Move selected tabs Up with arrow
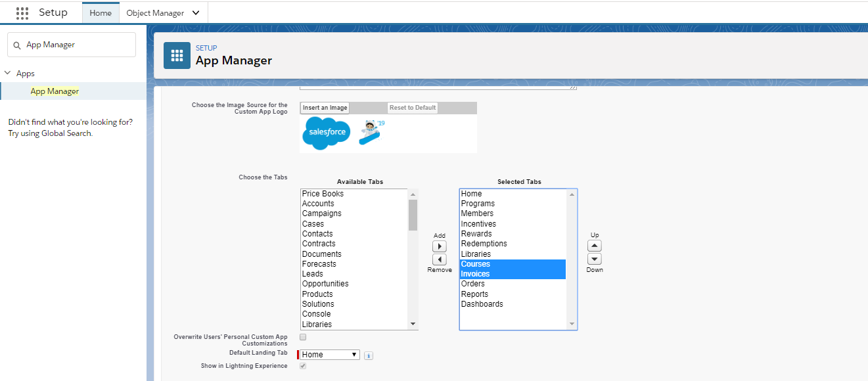868x381 pixels. pyautogui.click(x=594, y=246)
